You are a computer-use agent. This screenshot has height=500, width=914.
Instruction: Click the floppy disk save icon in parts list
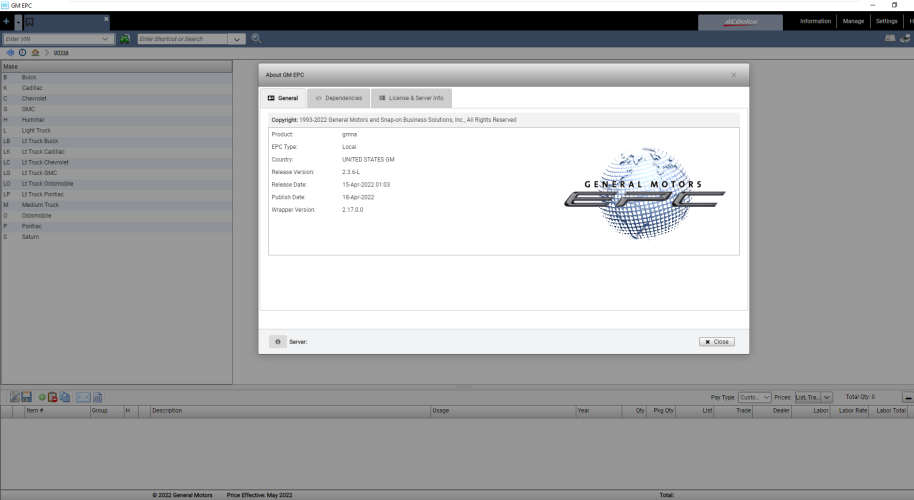pos(27,397)
